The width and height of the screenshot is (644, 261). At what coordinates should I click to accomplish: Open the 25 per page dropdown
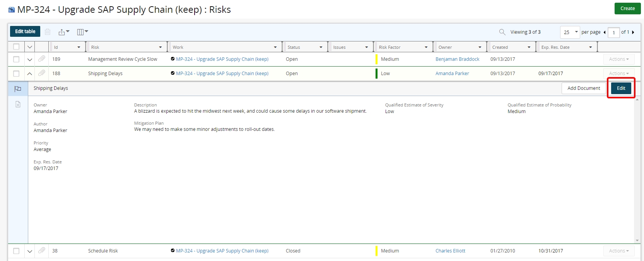pos(570,32)
